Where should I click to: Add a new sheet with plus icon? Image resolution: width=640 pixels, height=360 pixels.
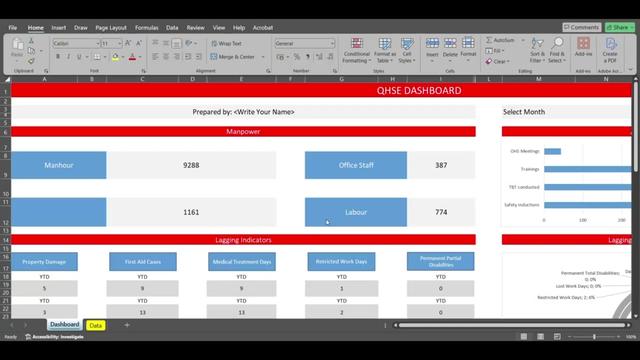pyautogui.click(x=127, y=325)
